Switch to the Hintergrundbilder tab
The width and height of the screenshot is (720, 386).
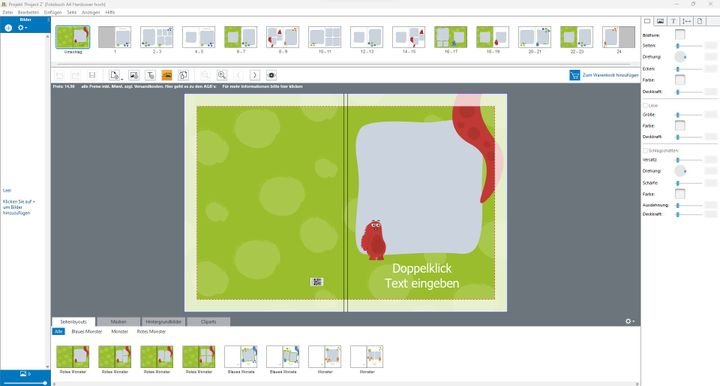click(163, 322)
